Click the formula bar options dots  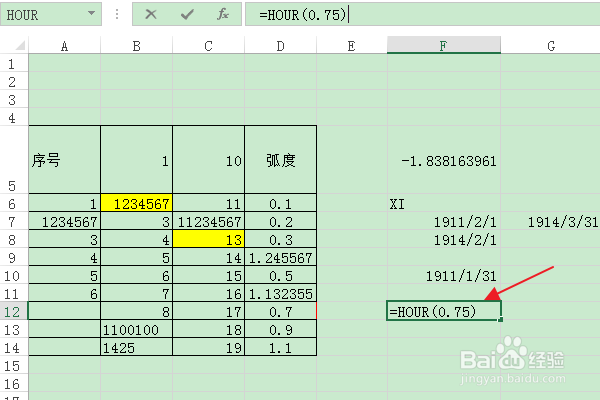[117, 14]
